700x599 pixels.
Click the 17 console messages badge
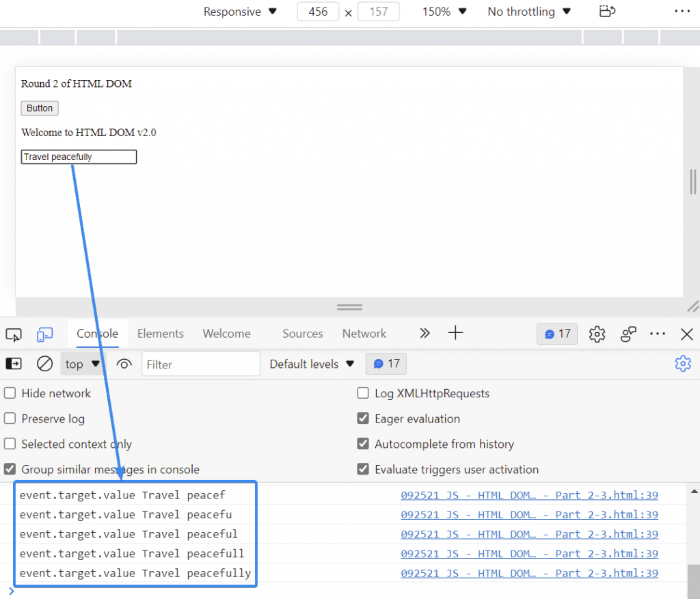pos(556,334)
